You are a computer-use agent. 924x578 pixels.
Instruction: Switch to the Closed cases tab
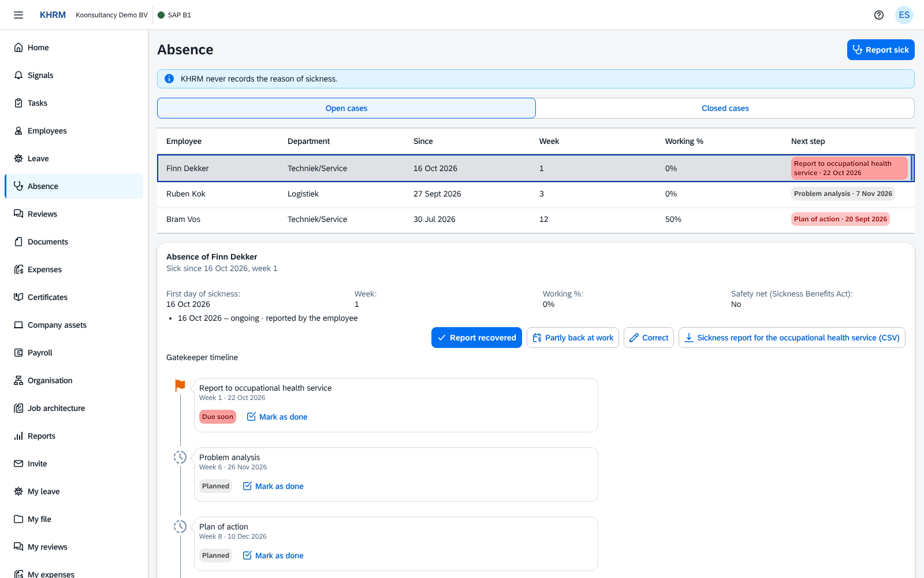tap(725, 108)
